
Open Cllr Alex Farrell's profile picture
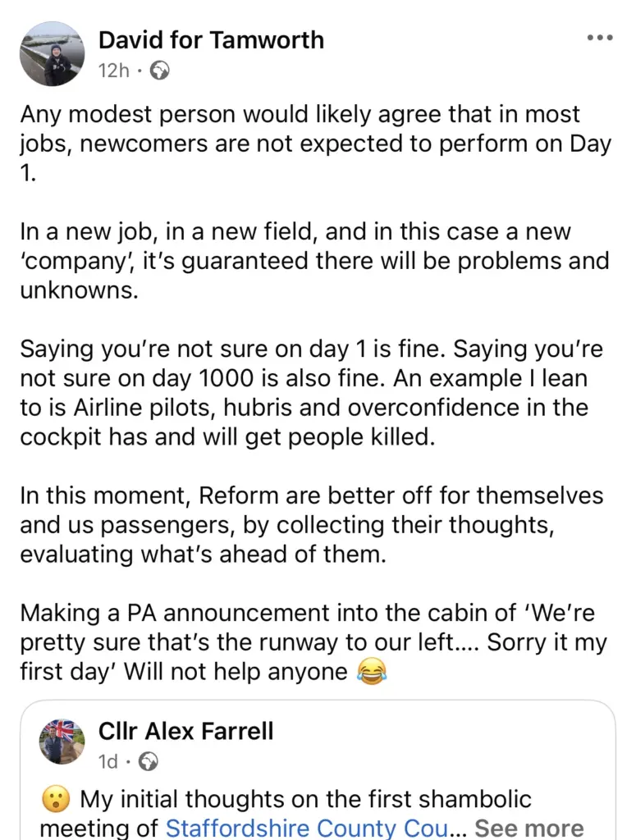62,742
